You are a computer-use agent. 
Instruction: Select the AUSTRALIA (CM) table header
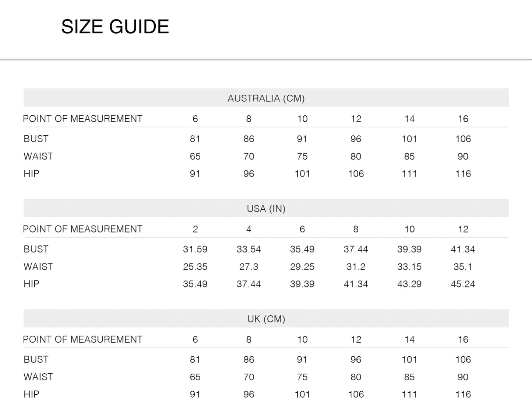(266, 98)
